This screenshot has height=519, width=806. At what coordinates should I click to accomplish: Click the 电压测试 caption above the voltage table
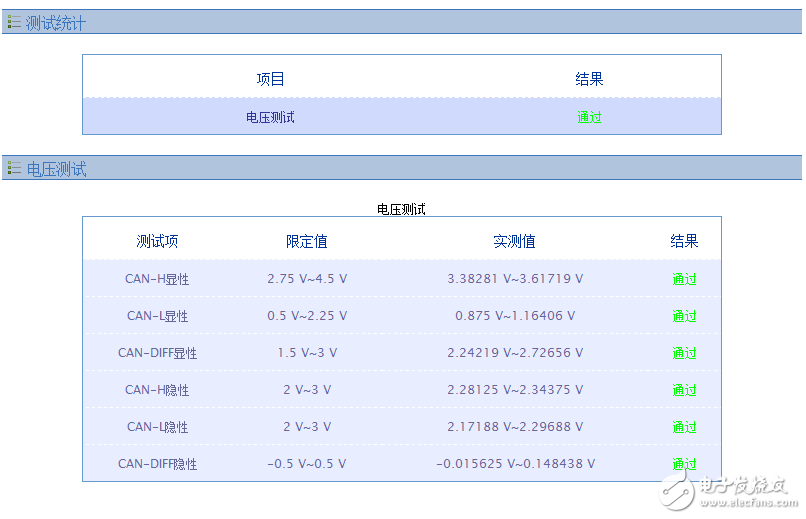401,209
